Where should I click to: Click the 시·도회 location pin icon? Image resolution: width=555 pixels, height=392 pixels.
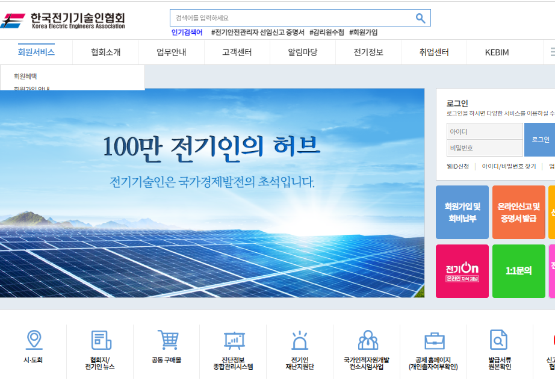coord(34,340)
